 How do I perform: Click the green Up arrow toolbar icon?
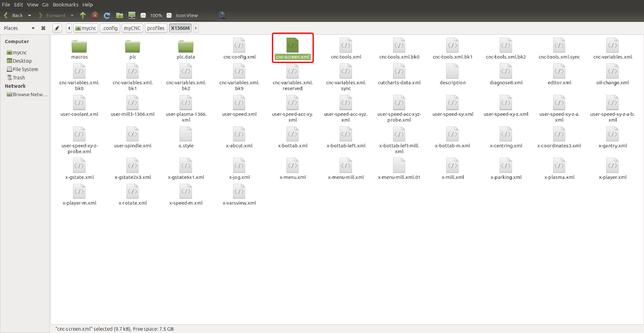click(83, 15)
